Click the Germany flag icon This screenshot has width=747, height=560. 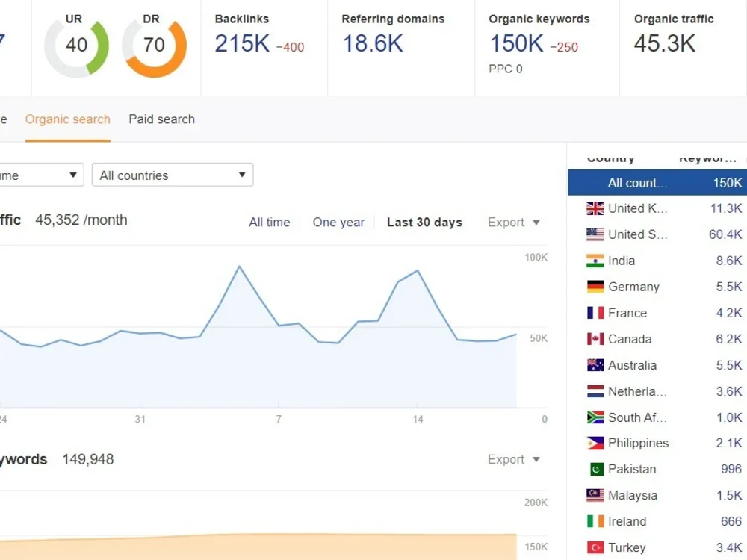pyautogui.click(x=595, y=287)
